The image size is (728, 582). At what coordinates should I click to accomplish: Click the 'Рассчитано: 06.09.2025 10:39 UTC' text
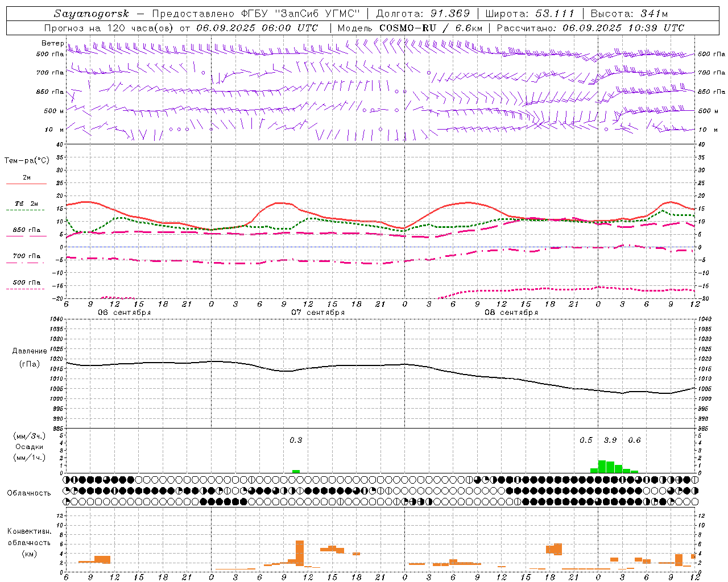(x=590, y=28)
